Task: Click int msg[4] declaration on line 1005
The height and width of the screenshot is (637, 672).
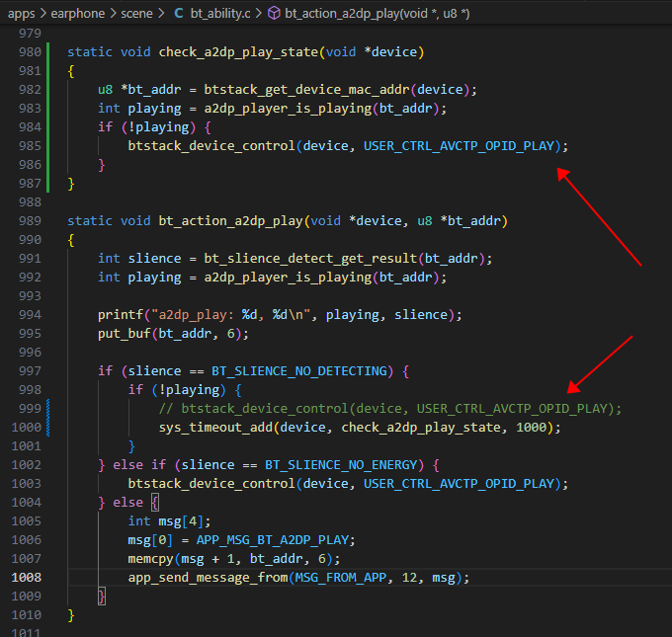Action: click(169, 521)
